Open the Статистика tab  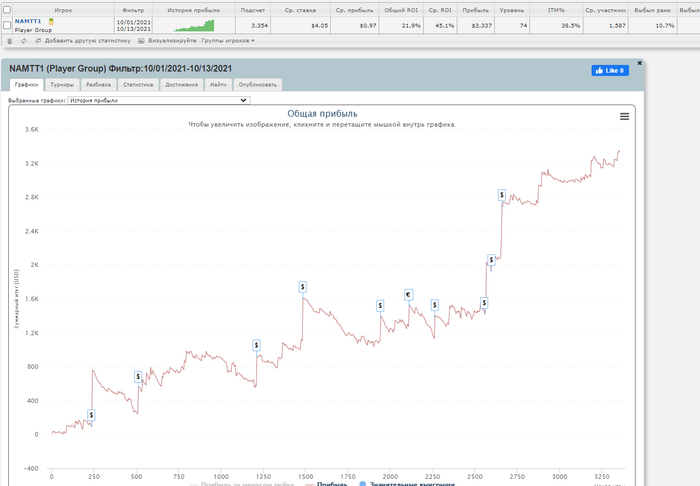click(x=138, y=84)
